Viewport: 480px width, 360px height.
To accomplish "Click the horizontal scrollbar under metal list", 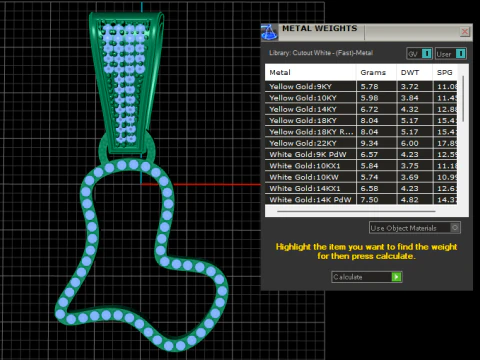I will pyautogui.click(x=356, y=211).
